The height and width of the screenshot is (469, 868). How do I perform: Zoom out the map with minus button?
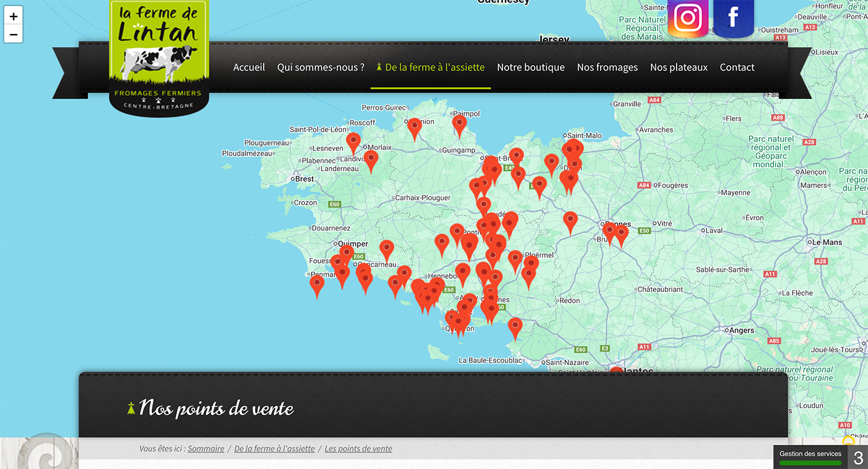(x=13, y=35)
